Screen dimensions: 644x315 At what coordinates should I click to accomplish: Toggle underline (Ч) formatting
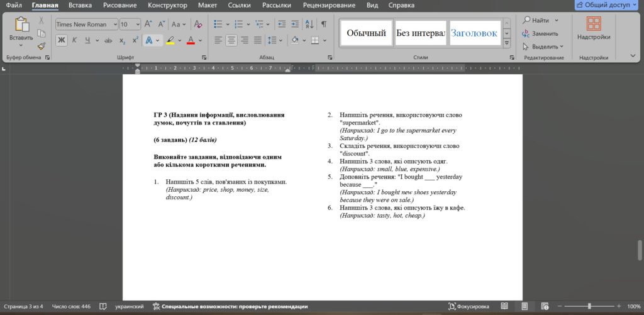(87, 40)
